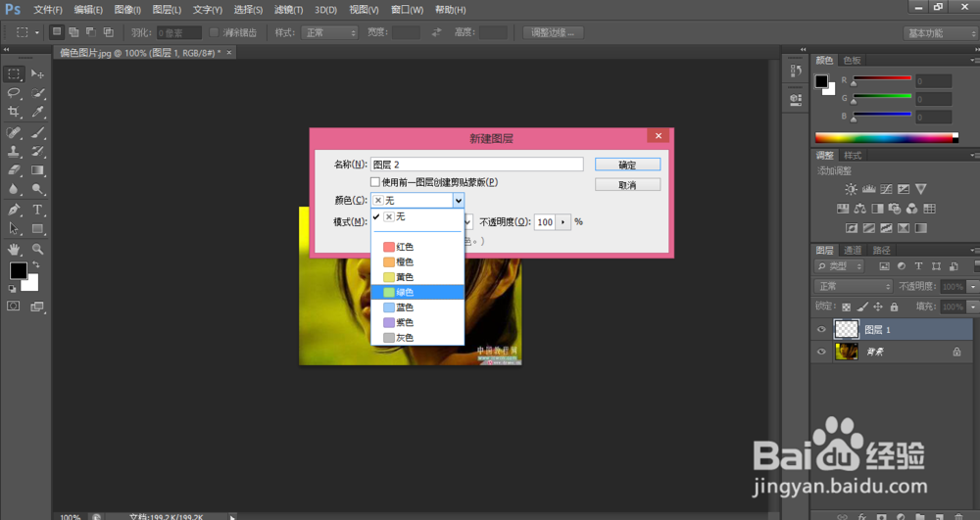Choose 绿色 from the color list
The width and height of the screenshot is (980, 520).
coord(417,292)
